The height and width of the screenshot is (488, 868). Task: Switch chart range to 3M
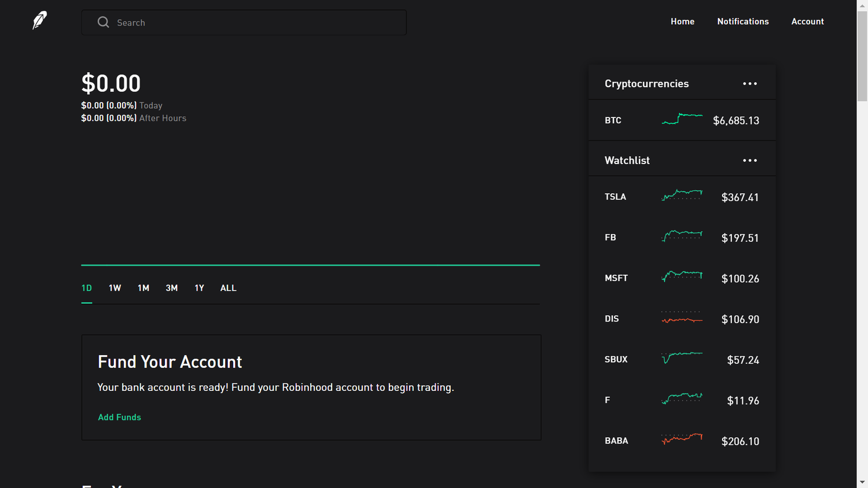click(172, 288)
